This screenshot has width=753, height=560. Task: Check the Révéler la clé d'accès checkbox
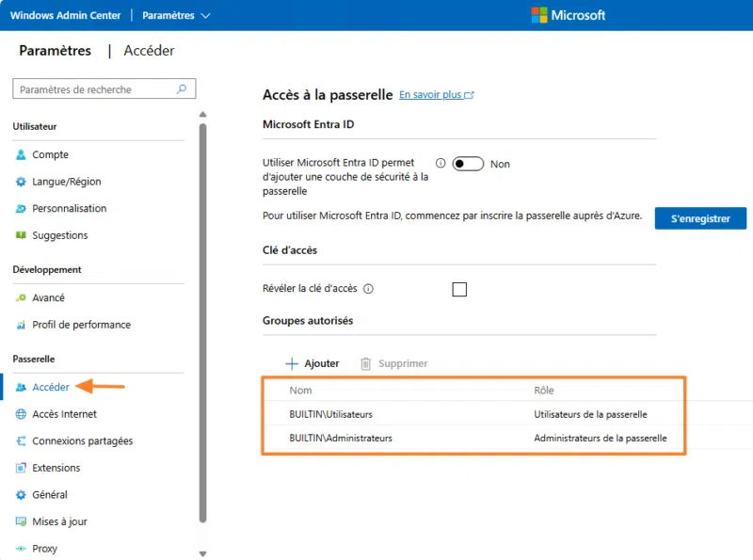(x=459, y=289)
